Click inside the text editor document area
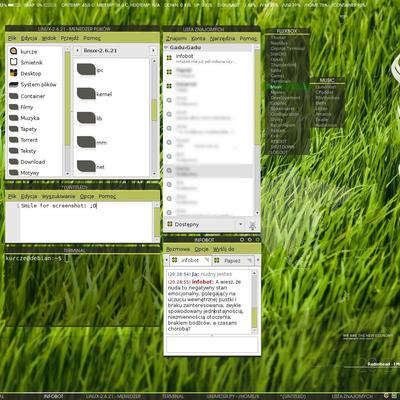400x400 pixels. (x=86, y=222)
